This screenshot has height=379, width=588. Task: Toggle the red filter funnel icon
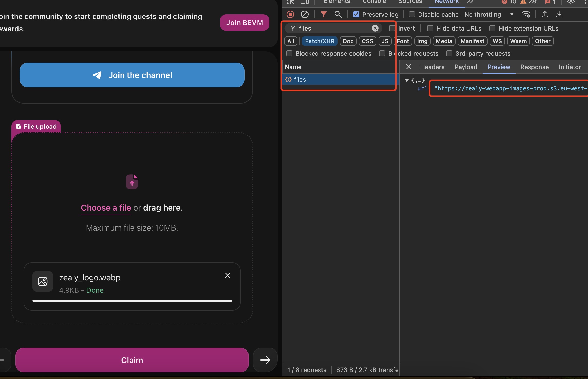tap(324, 14)
